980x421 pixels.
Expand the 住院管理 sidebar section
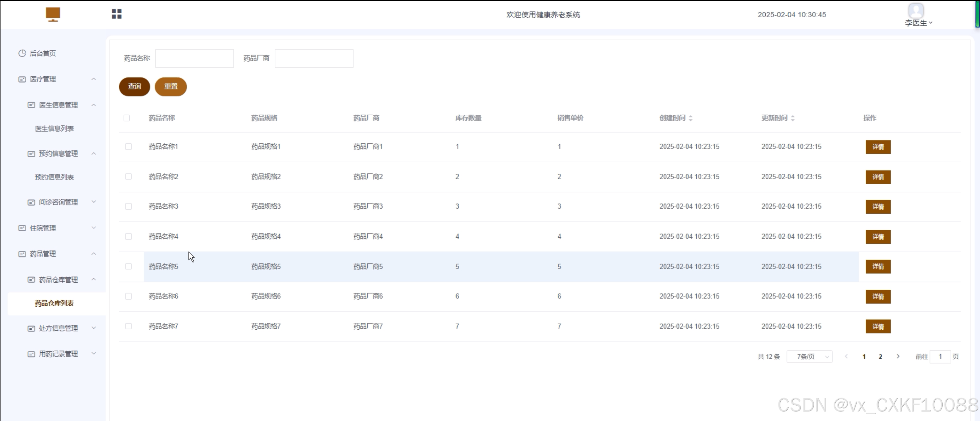click(x=57, y=228)
